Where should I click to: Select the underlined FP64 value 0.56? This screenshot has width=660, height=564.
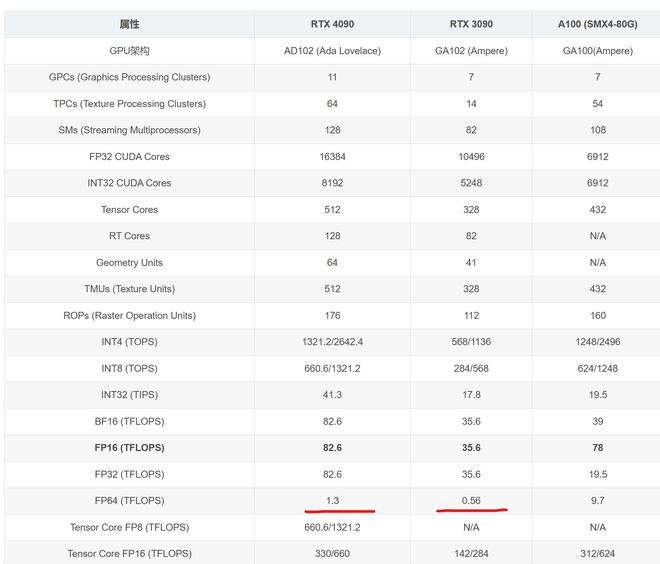coord(471,501)
